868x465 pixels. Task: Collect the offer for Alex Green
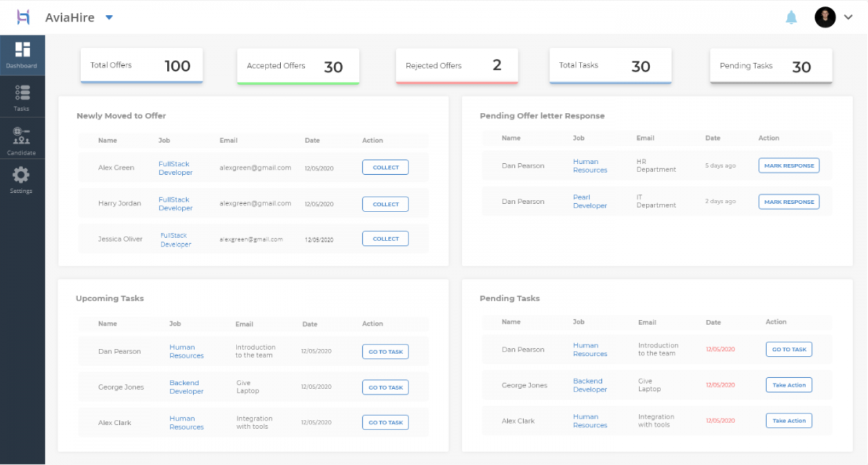tap(385, 167)
